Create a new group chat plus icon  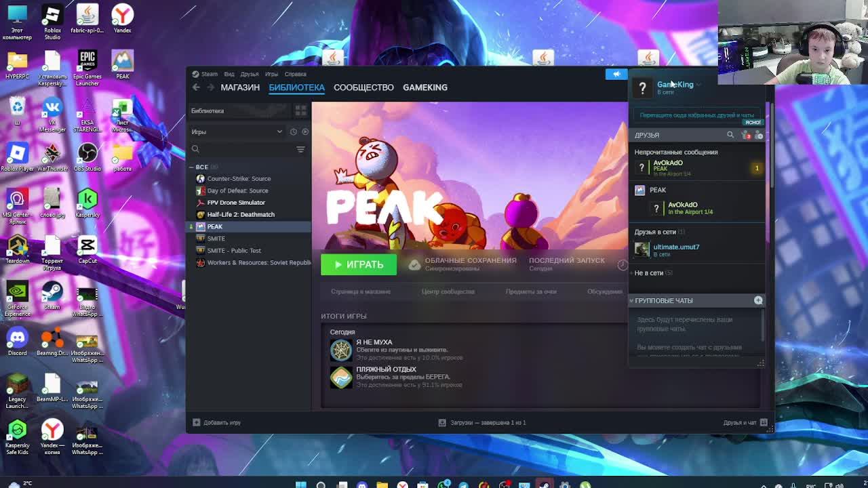coord(758,300)
